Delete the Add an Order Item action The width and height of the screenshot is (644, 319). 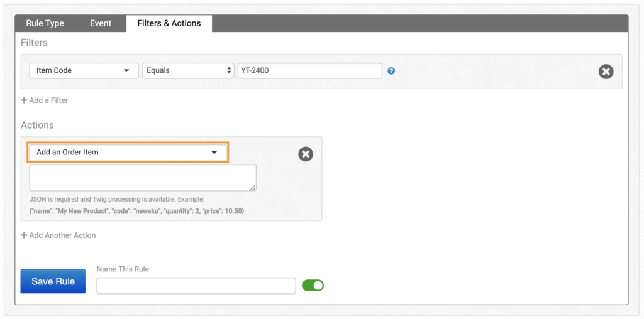pyautogui.click(x=306, y=154)
